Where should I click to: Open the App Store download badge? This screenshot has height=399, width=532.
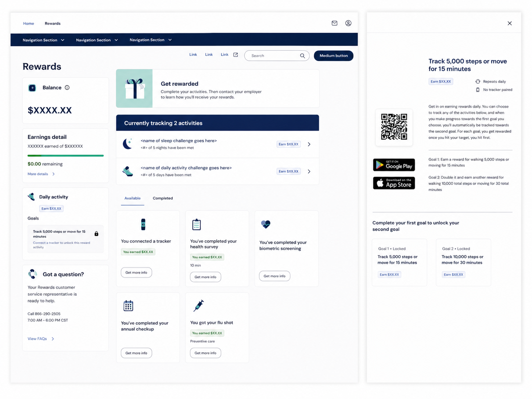pyautogui.click(x=394, y=183)
